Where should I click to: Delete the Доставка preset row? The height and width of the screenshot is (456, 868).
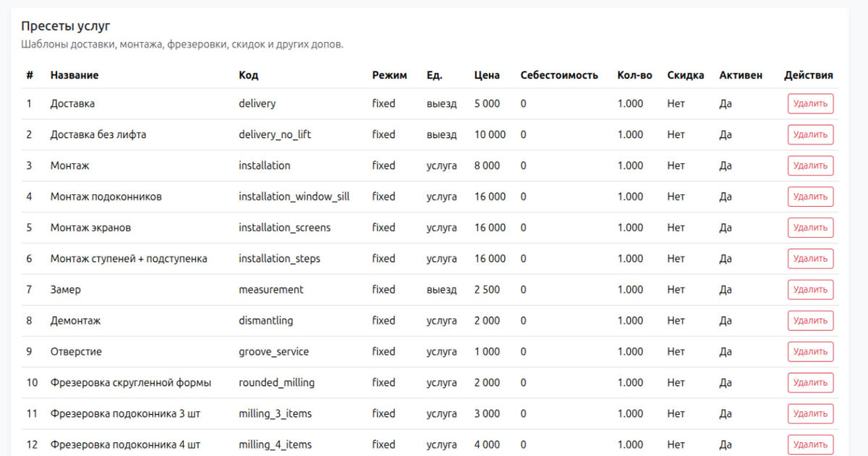(x=810, y=103)
